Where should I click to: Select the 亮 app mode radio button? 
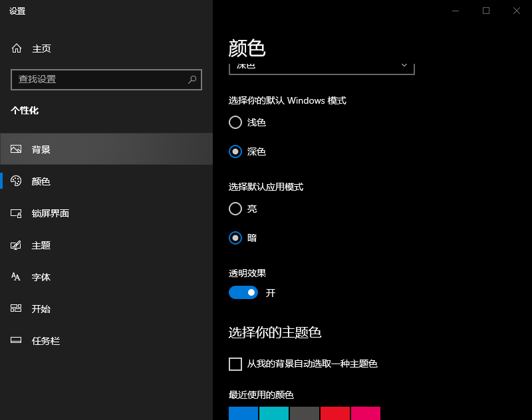(x=235, y=209)
